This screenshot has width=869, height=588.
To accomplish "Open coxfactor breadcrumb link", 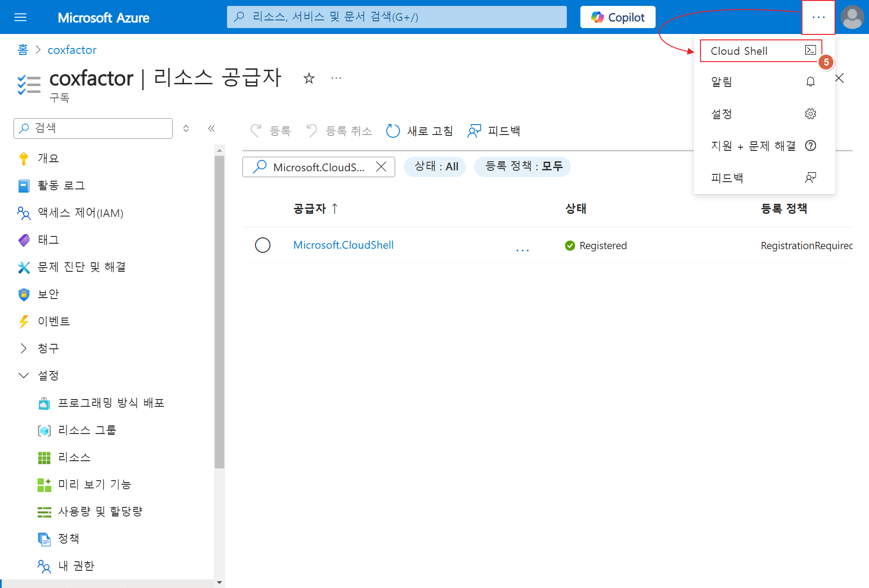I will (x=72, y=50).
